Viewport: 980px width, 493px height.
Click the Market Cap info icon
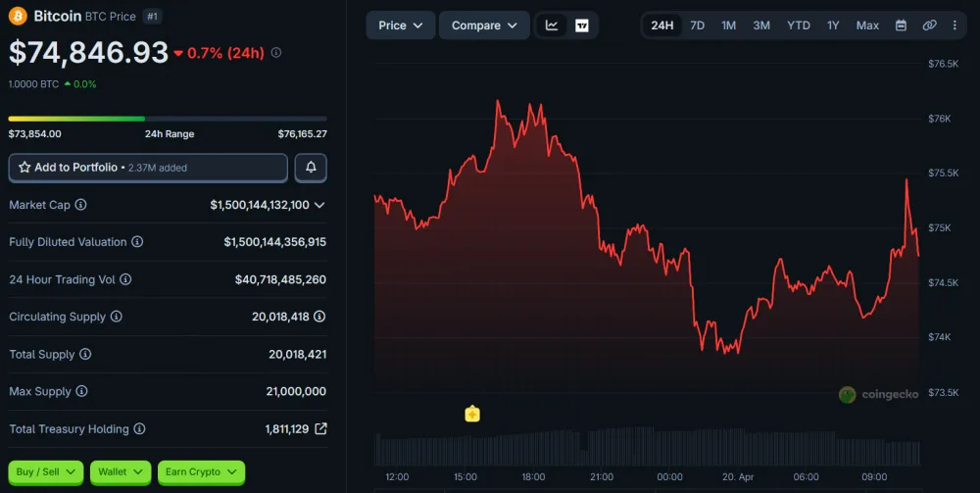coord(80,204)
